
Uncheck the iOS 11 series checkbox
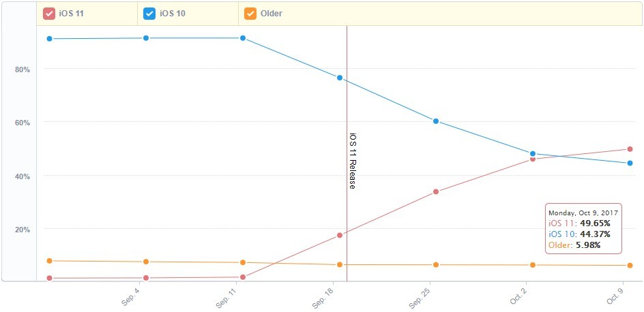click(x=49, y=13)
